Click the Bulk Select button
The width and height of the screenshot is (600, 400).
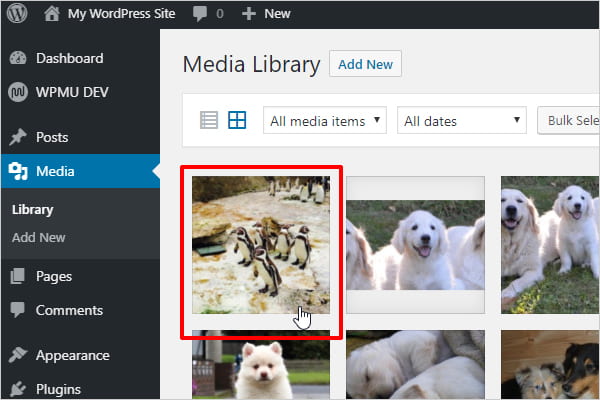pos(570,121)
